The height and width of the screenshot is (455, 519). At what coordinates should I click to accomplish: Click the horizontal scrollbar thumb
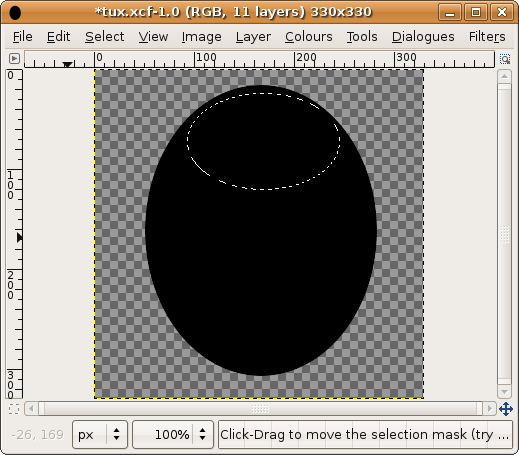coord(260,408)
